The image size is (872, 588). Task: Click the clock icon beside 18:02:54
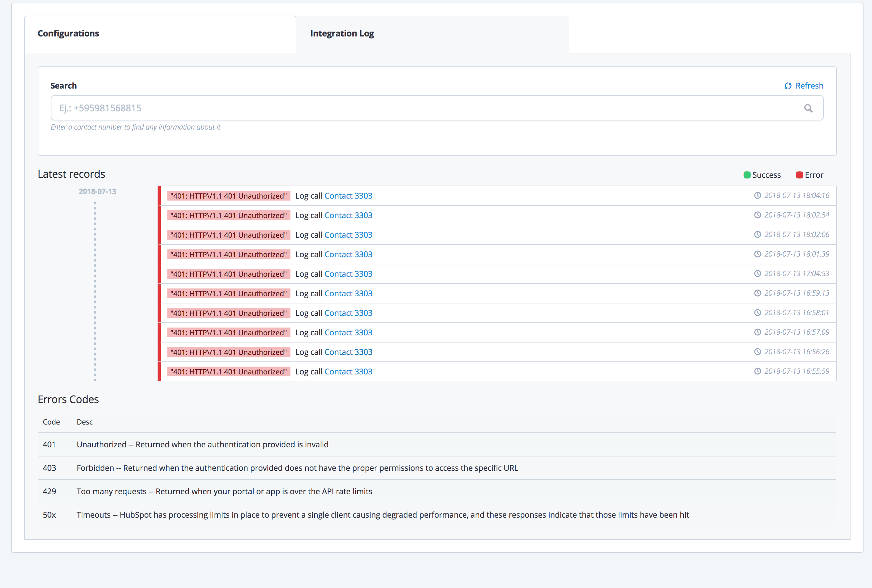[758, 215]
